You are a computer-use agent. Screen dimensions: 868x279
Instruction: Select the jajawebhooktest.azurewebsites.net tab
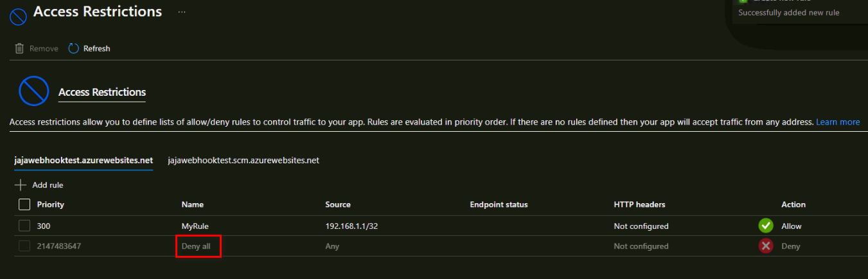coord(84,161)
